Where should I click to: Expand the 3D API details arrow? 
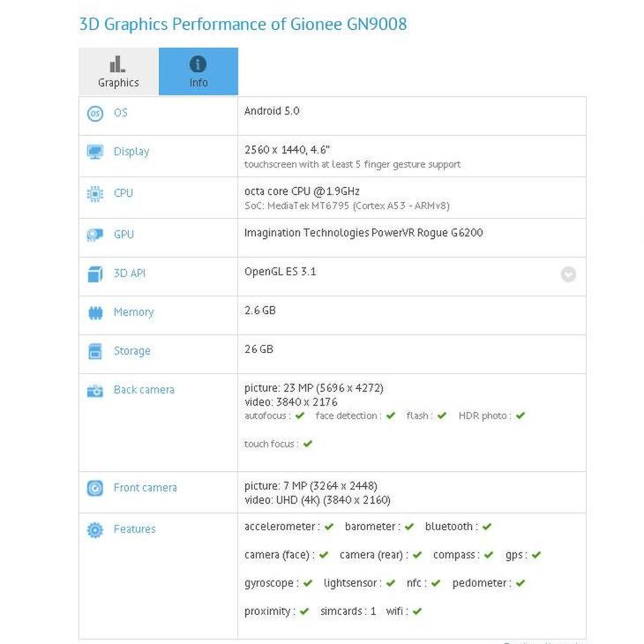(x=568, y=274)
